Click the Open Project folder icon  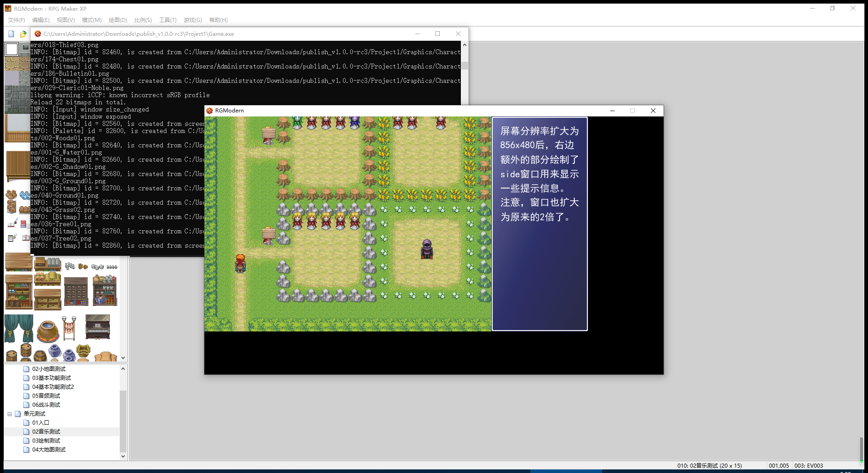pos(23,34)
